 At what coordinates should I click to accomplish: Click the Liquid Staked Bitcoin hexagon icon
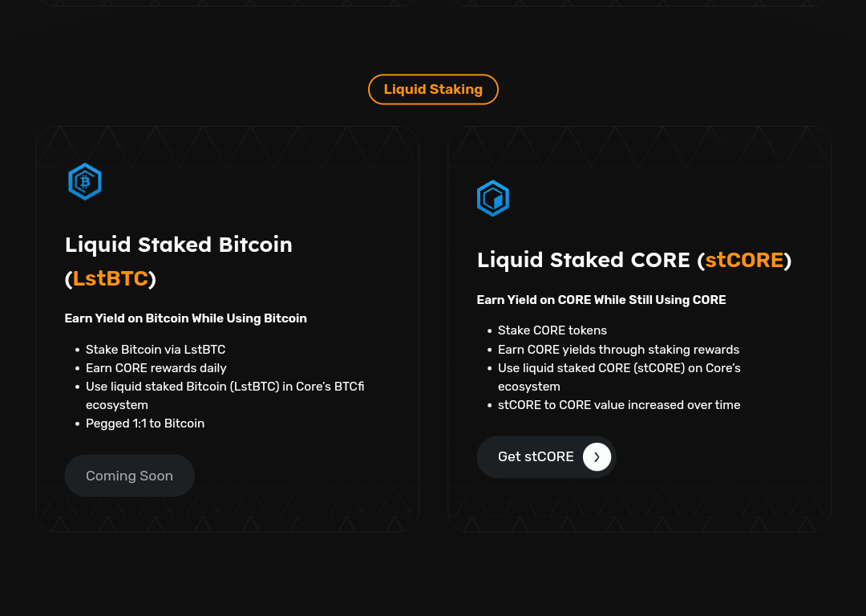click(x=84, y=182)
